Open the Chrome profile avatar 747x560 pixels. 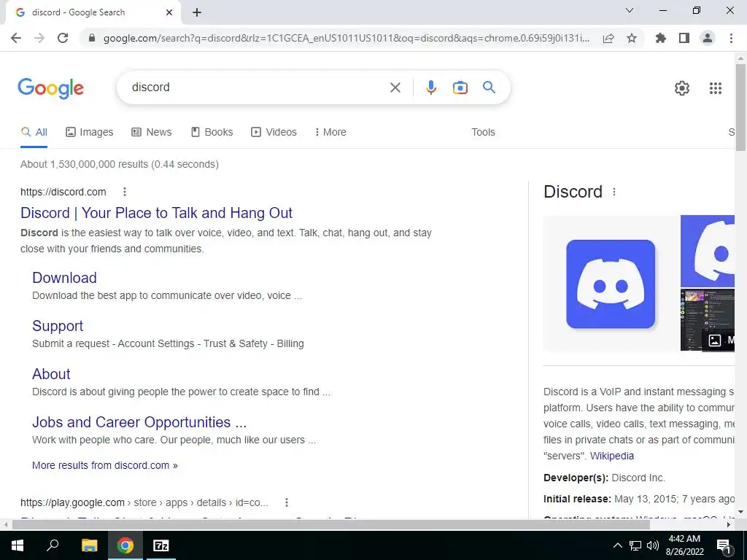(708, 38)
